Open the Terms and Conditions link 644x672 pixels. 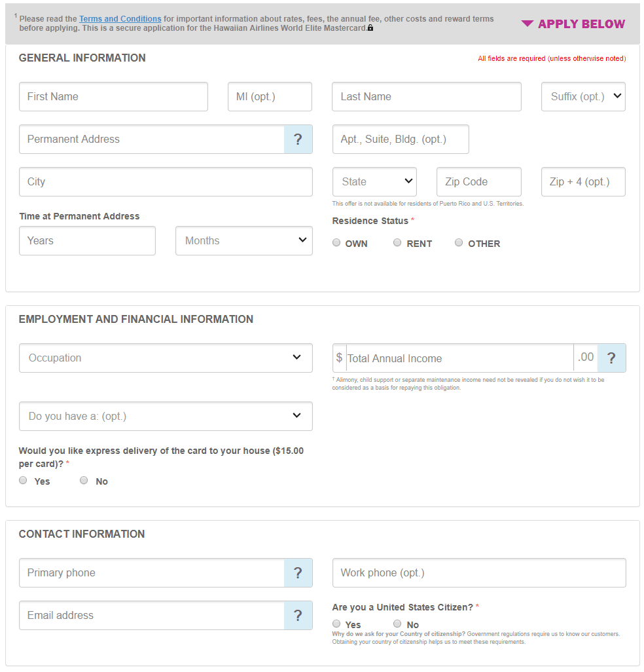coord(120,19)
